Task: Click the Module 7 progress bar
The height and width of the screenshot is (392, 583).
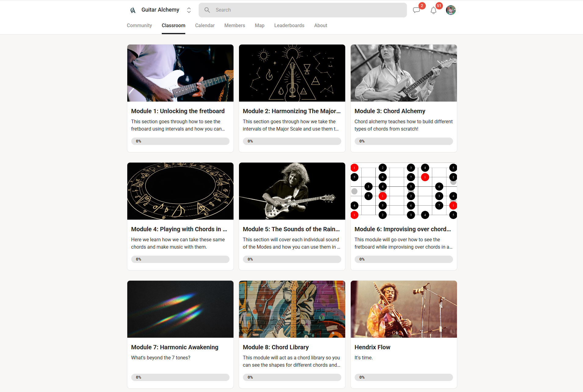Action: 180,377
